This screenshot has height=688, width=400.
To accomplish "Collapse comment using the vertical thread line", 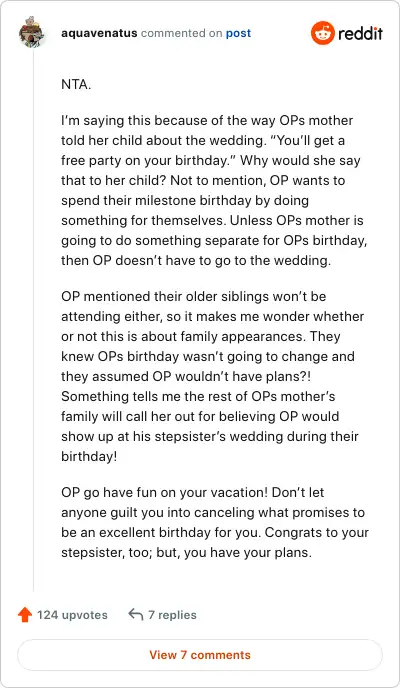I will [x=33, y=319].
